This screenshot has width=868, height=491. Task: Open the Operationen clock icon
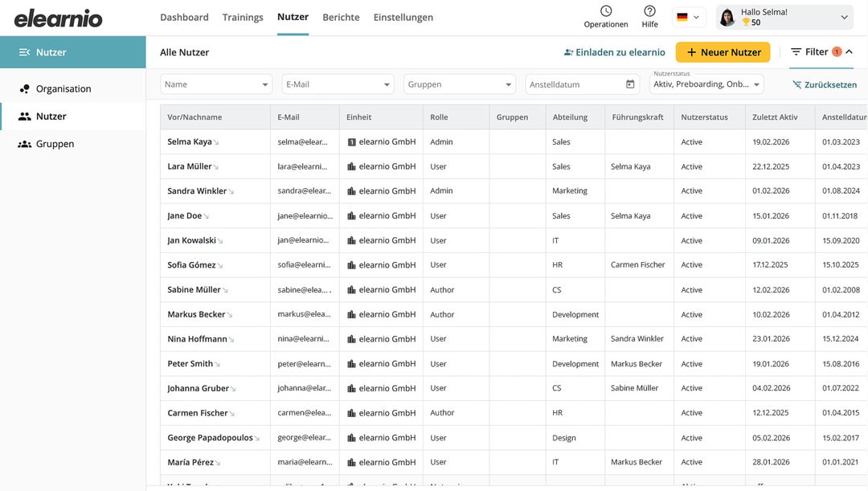click(606, 11)
